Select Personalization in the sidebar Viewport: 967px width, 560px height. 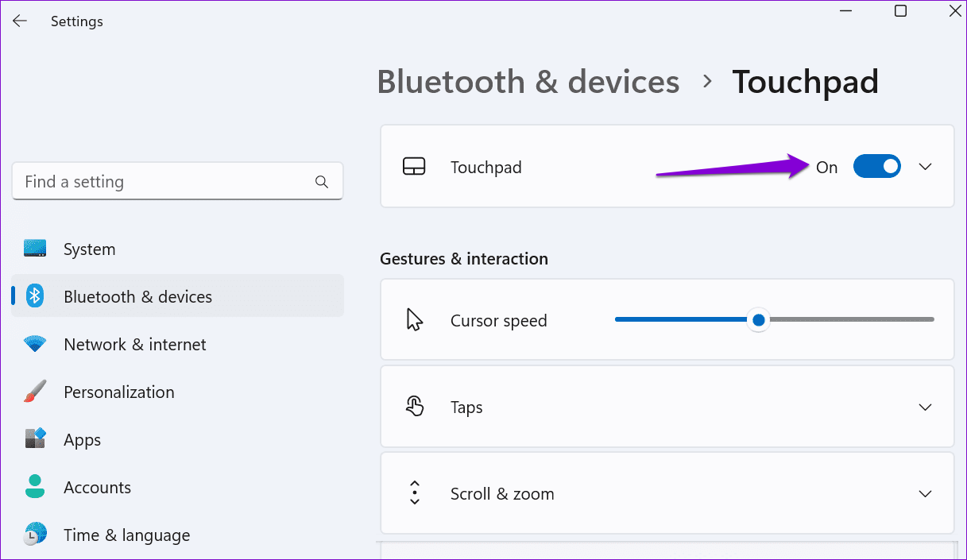click(x=118, y=392)
